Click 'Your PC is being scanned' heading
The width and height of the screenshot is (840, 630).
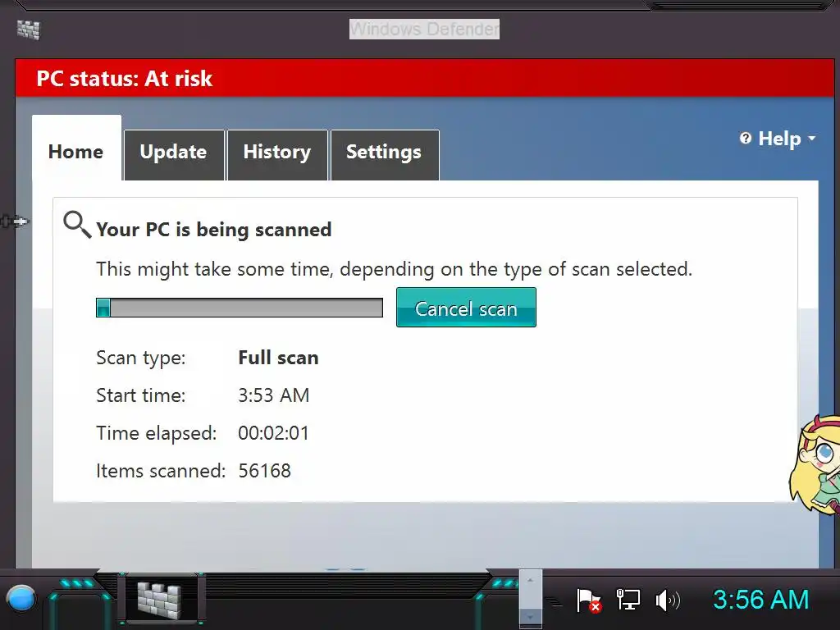[x=214, y=230]
